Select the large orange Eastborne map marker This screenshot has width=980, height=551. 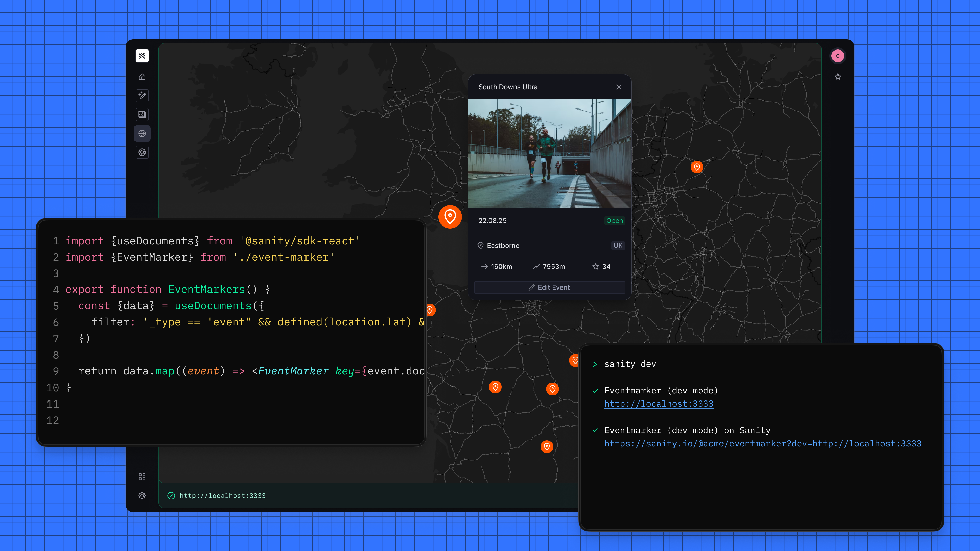point(450,217)
